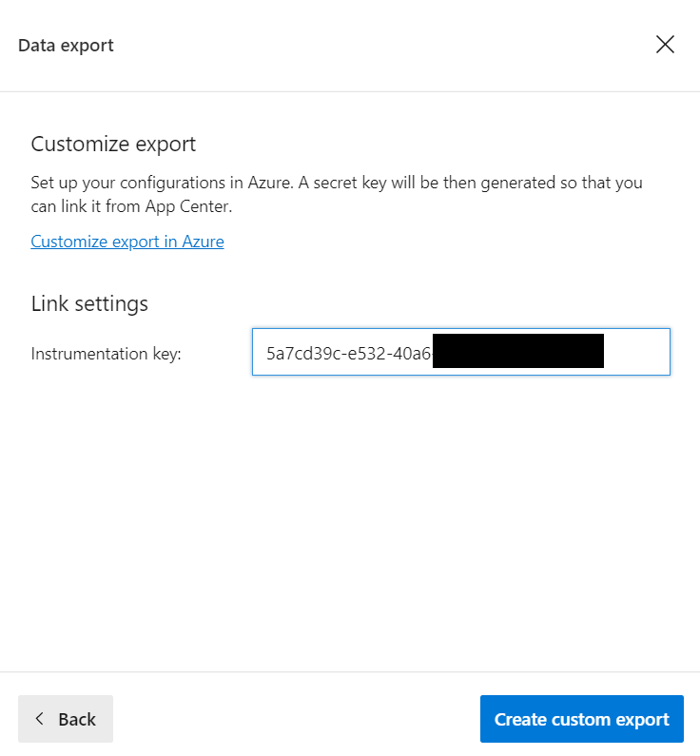Click the Data export panel title
This screenshot has width=700, height=756.
point(66,46)
